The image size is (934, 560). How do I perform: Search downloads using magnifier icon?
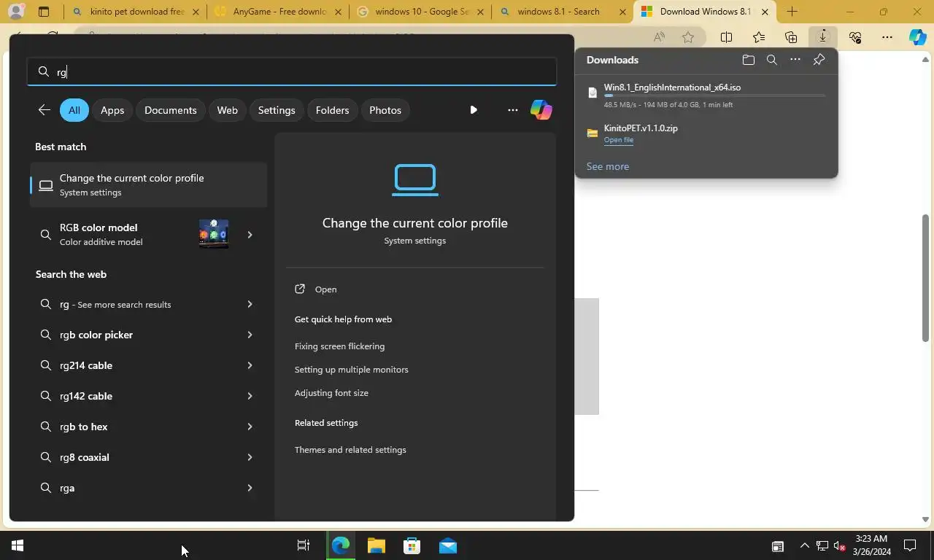click(x=771, y=60)
